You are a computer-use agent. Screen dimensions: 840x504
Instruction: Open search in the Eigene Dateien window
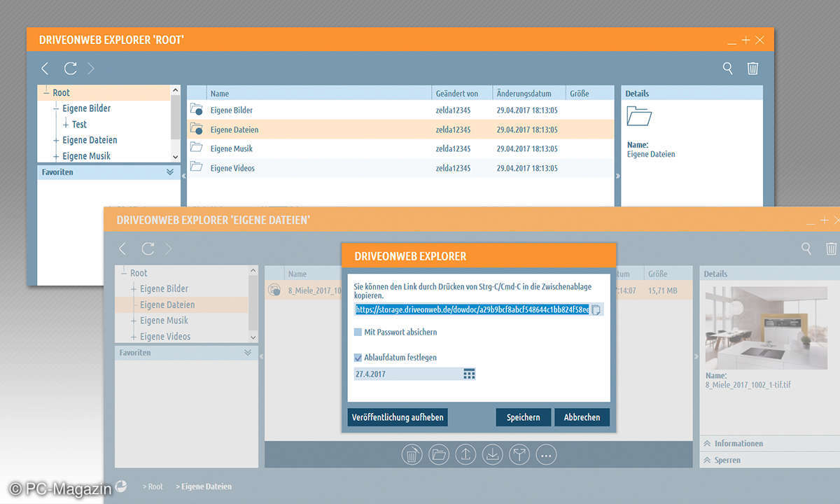point(806,248)
